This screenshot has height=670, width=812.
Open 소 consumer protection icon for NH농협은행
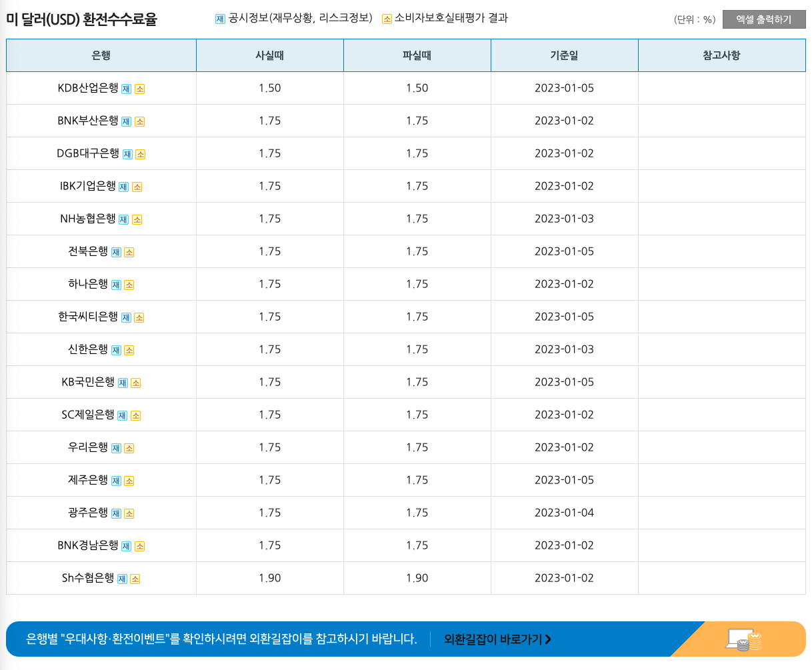[137, 219]
